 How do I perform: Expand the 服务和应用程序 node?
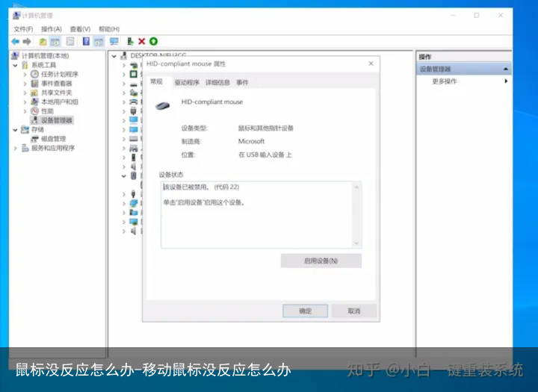pyautogui.click(x=16, y=148)
